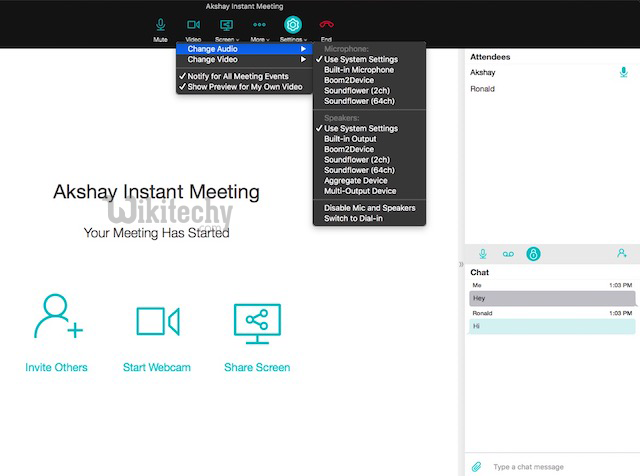Screen dimensions: 640x476
Task: Open the Screen share toolbar icon
Action: 227,25
